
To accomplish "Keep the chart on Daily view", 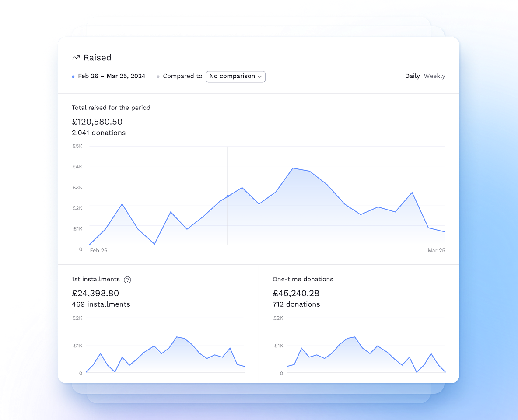I will (412, 76).
